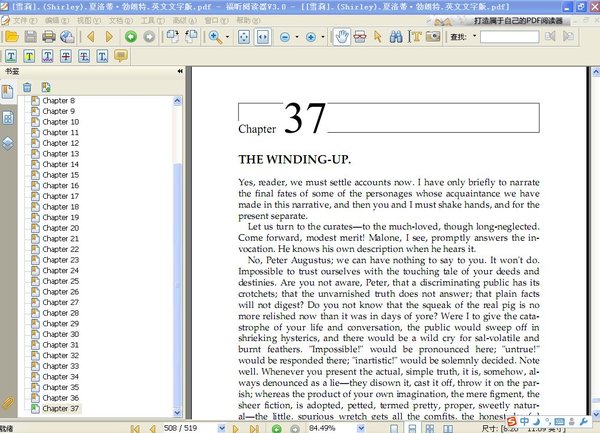Open the zoom in dropdown arrow
Image resolution: width=600 pixels, height=433 pixels.
pyautogui.click(x=323, y=37)
